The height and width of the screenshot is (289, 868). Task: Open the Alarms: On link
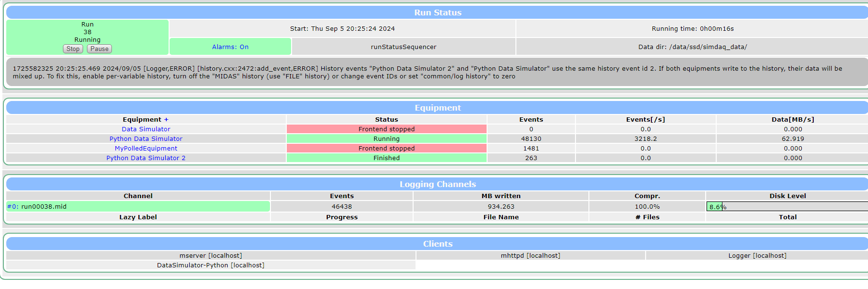(x=230, y=47)
